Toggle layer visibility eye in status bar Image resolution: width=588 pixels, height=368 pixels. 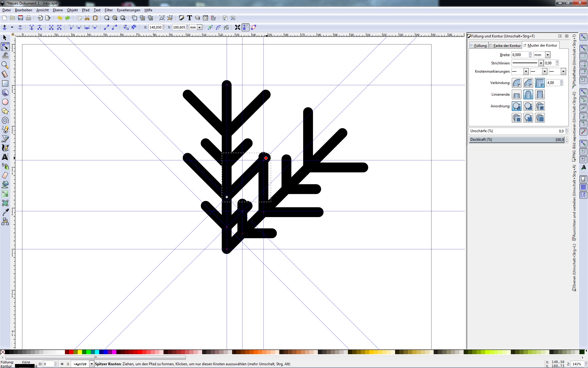pyautogui.click(x=62, y=364)
